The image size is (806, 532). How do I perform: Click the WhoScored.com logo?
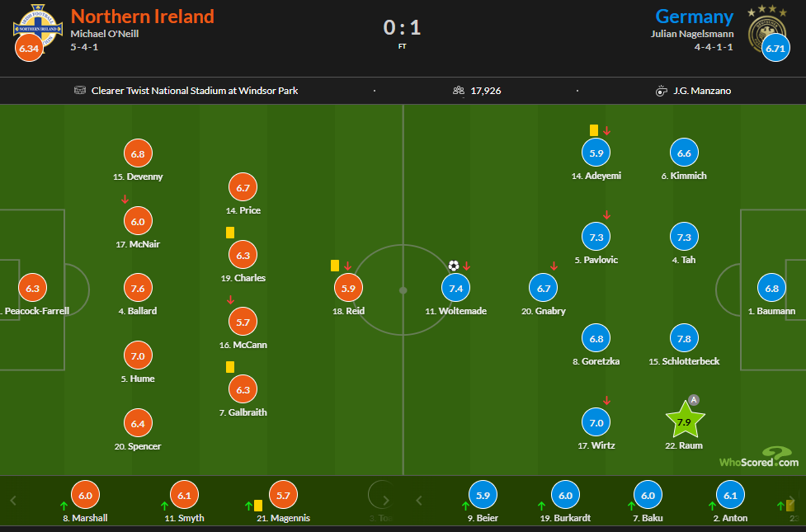(758, 458)
